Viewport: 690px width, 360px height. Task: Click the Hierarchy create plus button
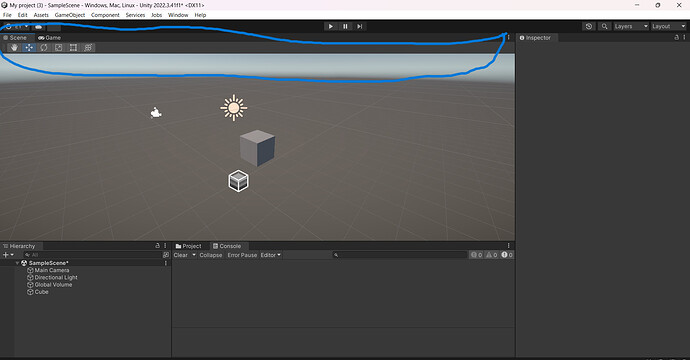(8, 255)
